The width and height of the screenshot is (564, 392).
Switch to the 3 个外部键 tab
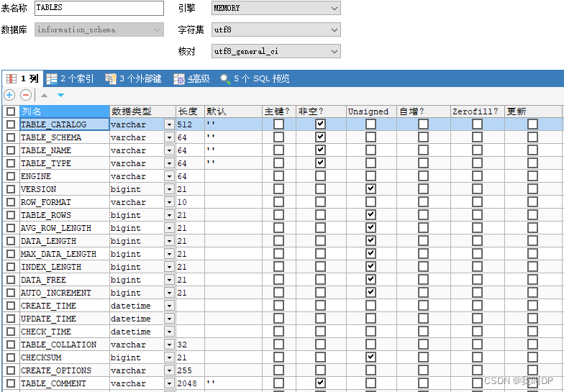pos(134,78)
